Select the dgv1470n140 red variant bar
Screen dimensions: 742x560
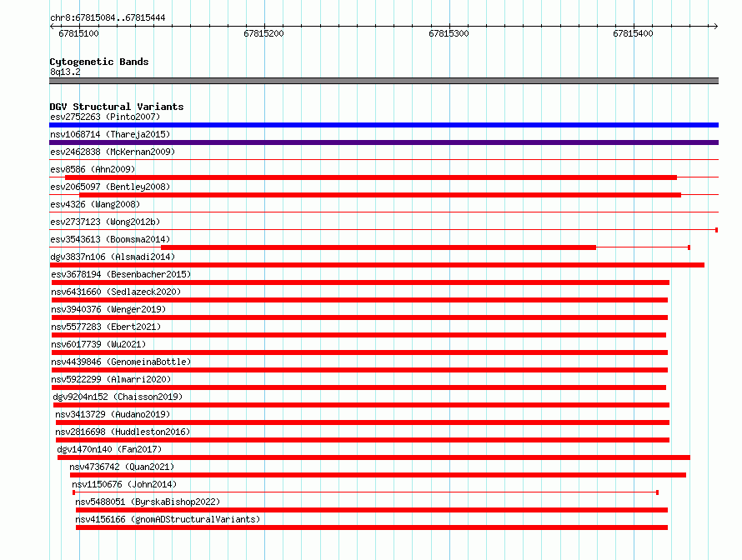click(374, 457)
